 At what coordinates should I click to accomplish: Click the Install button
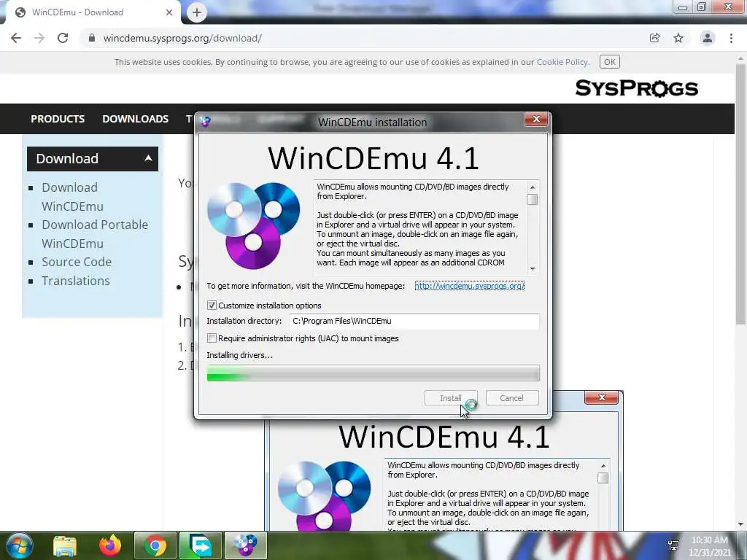(x=450, y=398)
